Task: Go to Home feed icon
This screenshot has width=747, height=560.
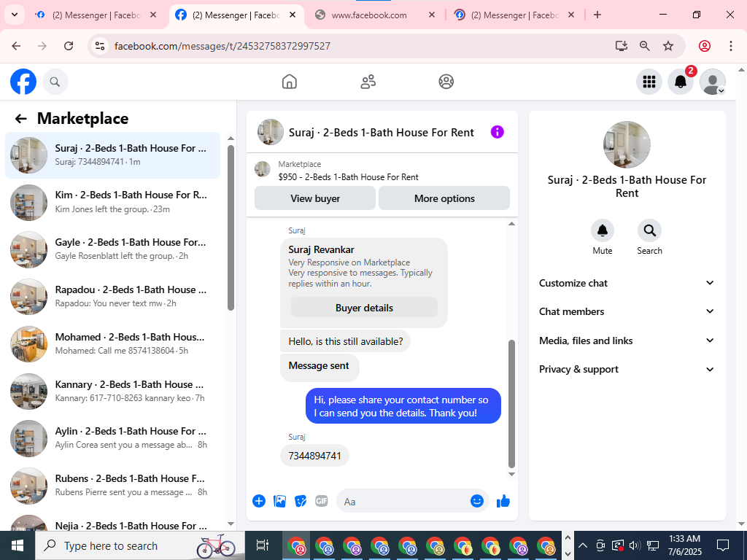Action: coord(289,82)
